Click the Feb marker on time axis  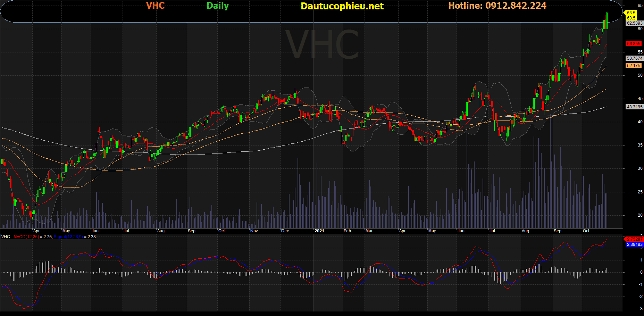[347, 231]
